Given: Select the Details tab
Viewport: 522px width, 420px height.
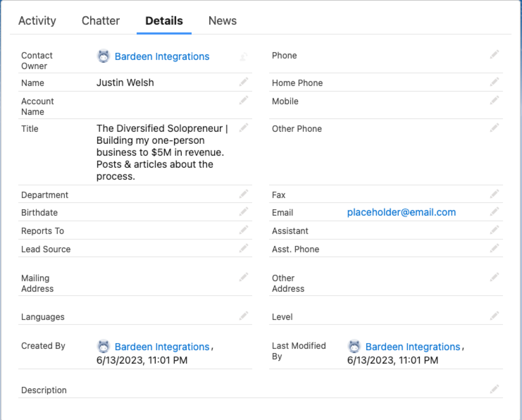Looking at the screenshot, I should [x=164, y=21].
